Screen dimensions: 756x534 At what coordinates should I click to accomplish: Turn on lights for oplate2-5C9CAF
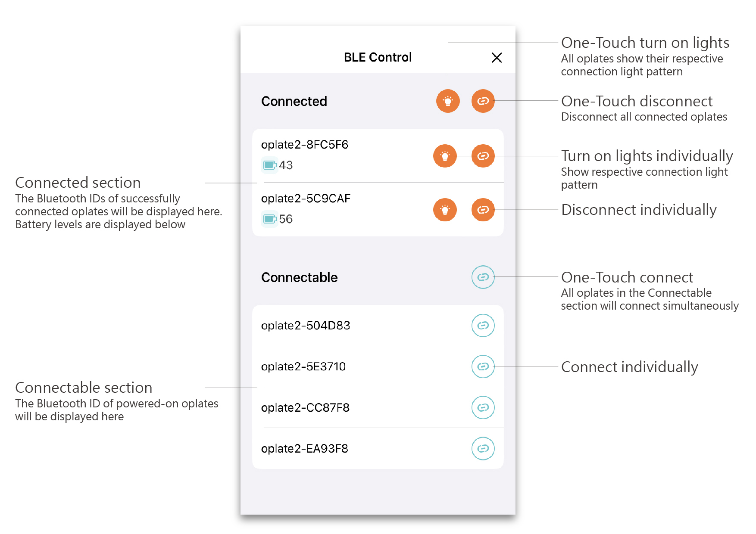coord(445,210)
